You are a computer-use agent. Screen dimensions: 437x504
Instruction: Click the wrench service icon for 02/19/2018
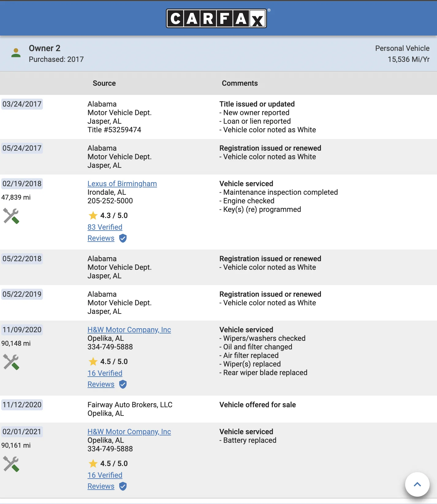[11, 216]
